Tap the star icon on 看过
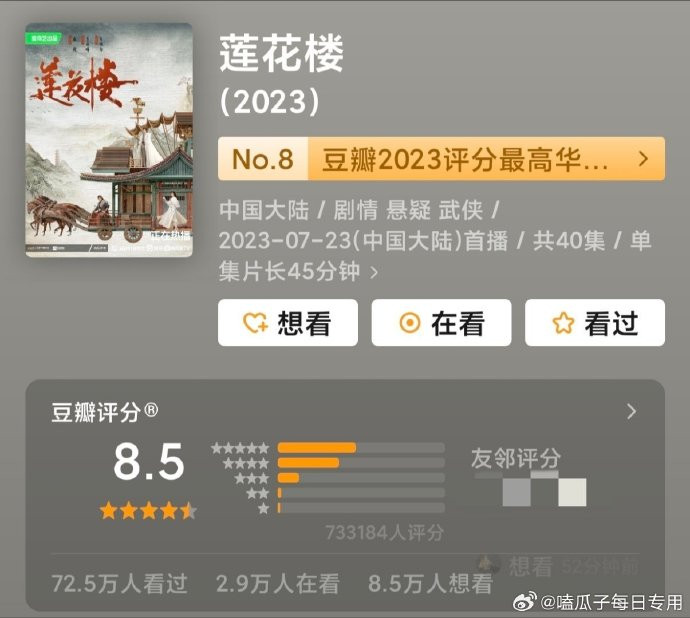 pos(563,323)
